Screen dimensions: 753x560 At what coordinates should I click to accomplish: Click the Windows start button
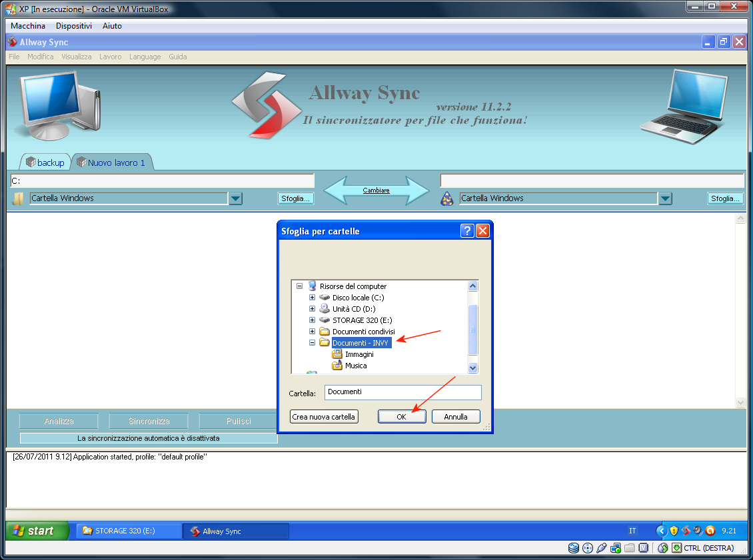[x=37, y=531]
